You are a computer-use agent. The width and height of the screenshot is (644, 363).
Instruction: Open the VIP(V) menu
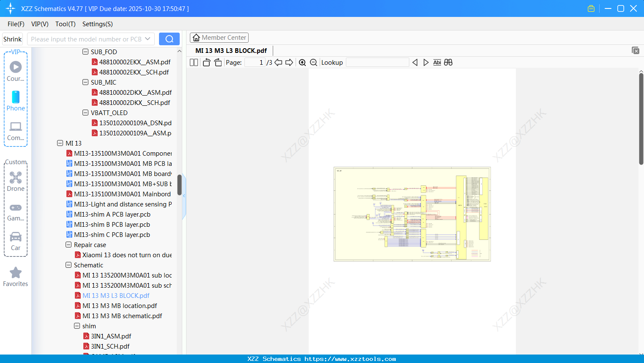pyautogui.click(x=40, y=24)
